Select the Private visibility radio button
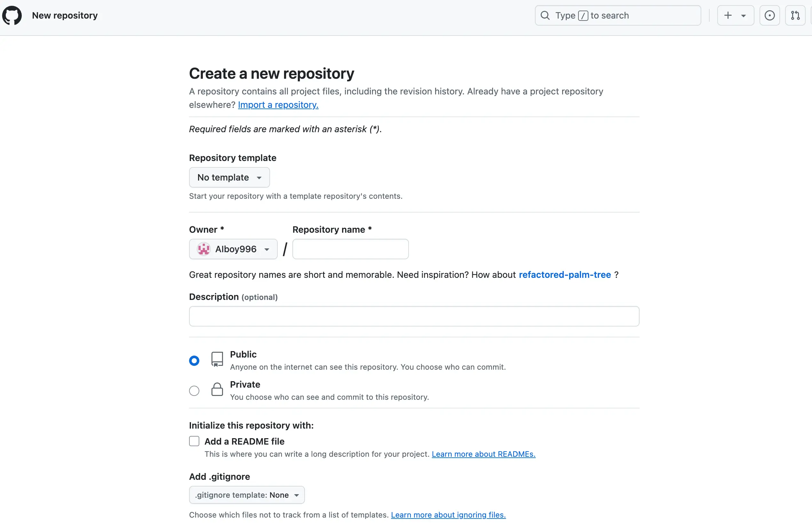Screen dimensions: 812x523 (194, 391)
